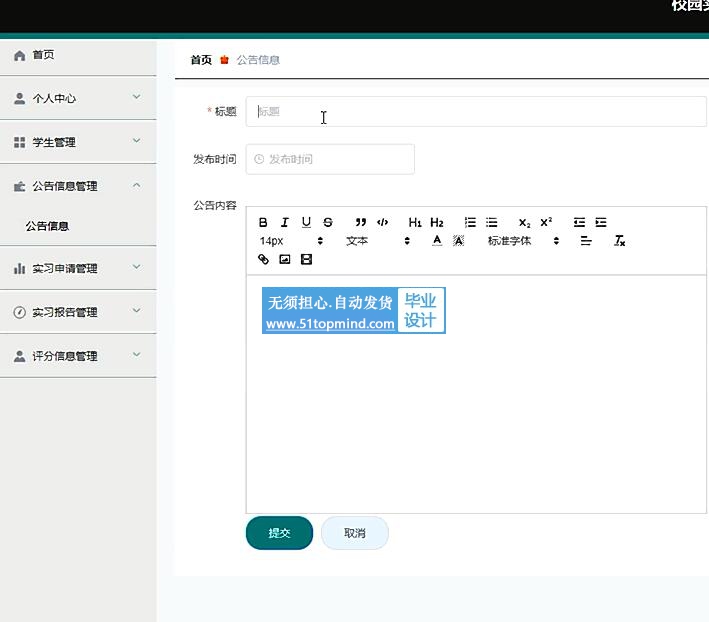The height and width of the screenshot is (622, 709).
Task: Open text color picker
Action: click(x=437, y=240)
